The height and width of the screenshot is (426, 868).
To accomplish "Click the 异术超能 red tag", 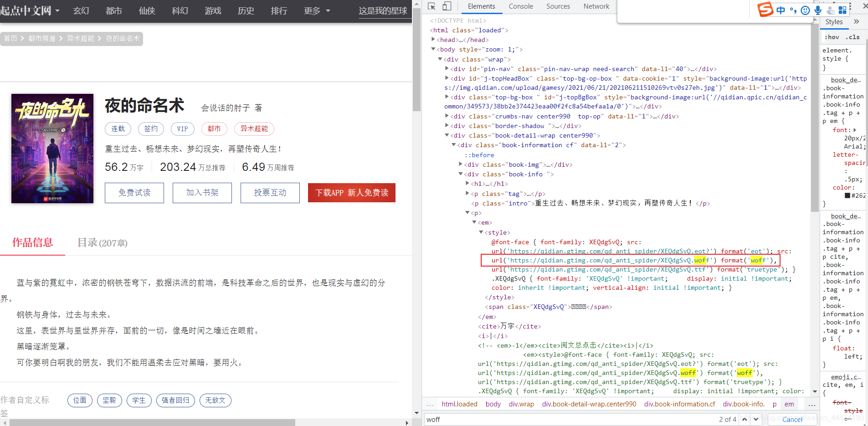I will tap(254, 129).
